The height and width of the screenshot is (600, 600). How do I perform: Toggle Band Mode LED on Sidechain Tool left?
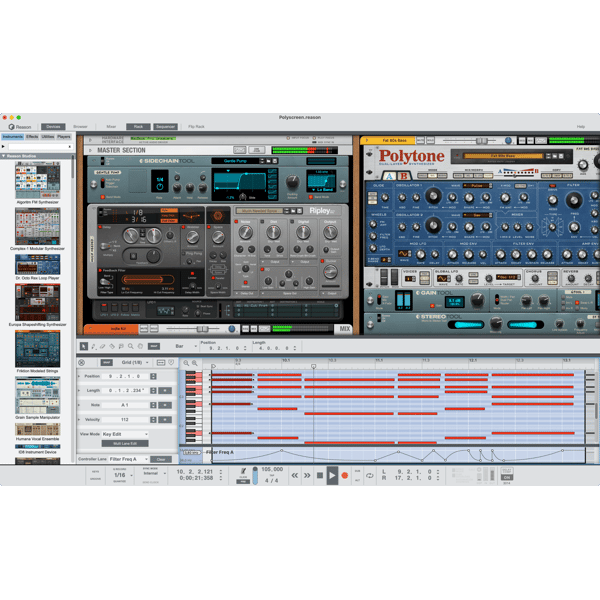[x=103, y=197]
